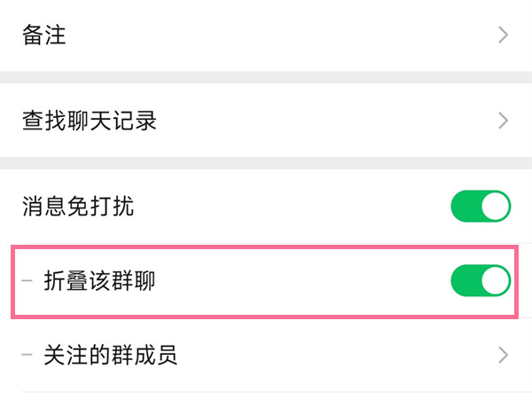
Task: Click the dash icon before 折叠该群聊
Action: [x=28, y=281]
